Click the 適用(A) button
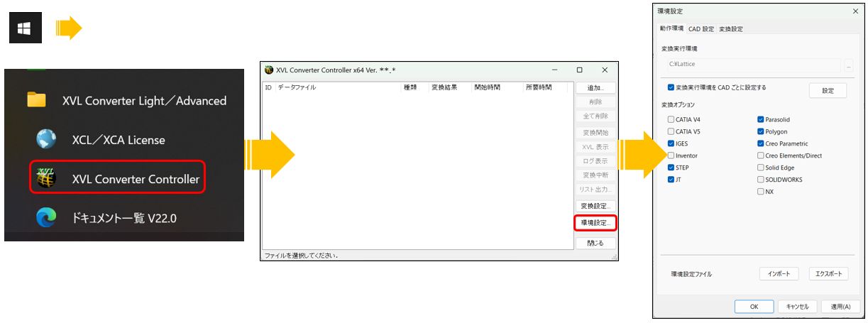 tap(842, 307)
